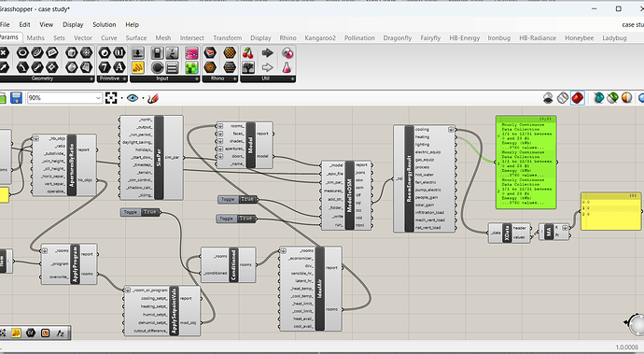Select the Number parameter icon showing 0.1
Viewport: 644px width, 354px height.
(119, 52)
